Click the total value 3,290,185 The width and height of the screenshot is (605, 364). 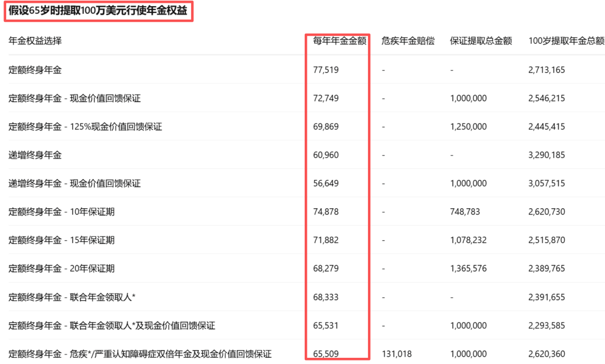[546, 155]
